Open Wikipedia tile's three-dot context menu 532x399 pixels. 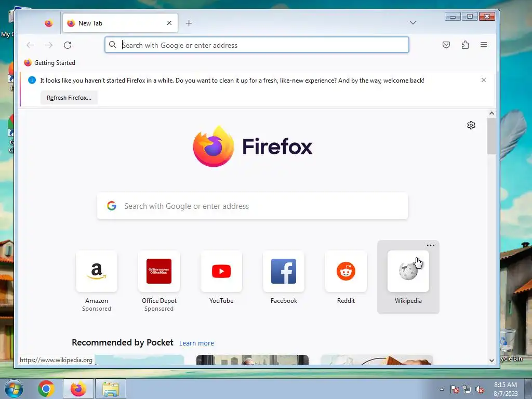[x=431, y=245]
